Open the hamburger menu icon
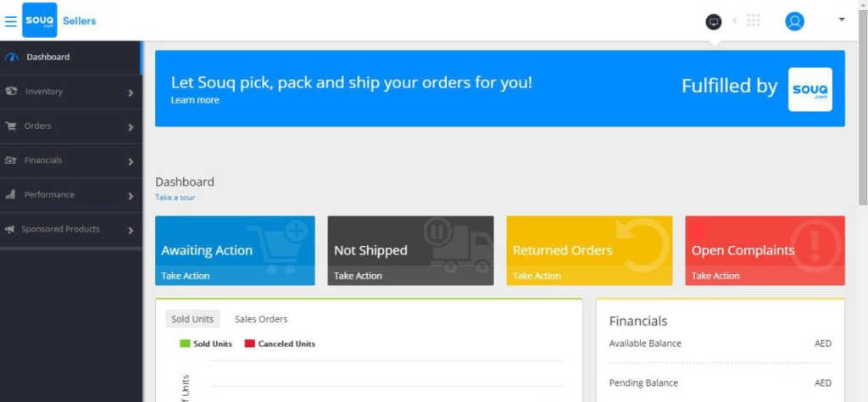This screenshot has width=868, height=402. (x=10, y=21)
